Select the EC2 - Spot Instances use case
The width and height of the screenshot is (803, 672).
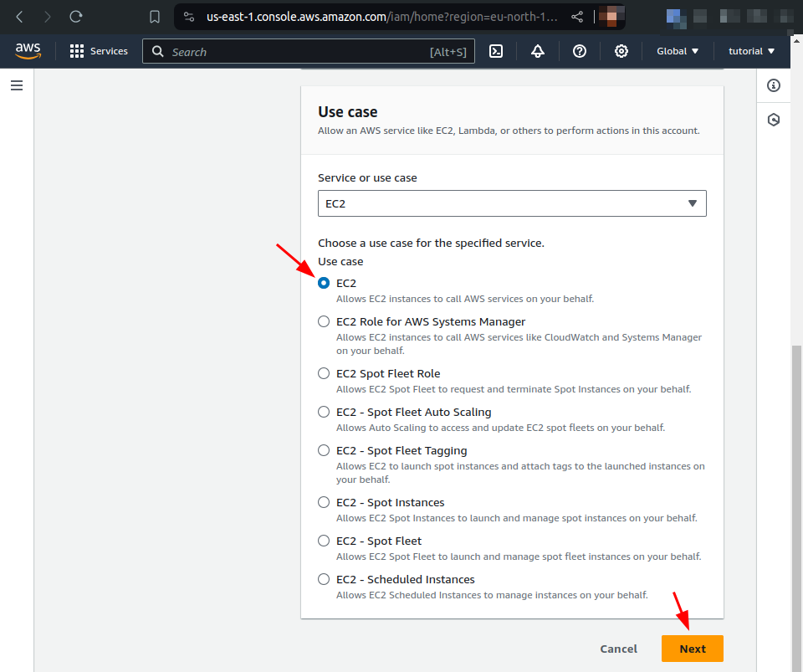[x=324, y=502]
